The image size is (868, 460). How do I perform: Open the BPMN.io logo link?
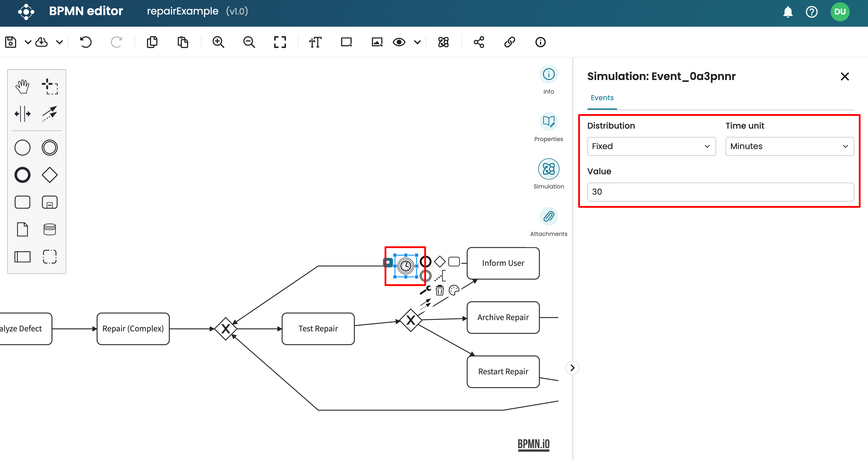533,444
